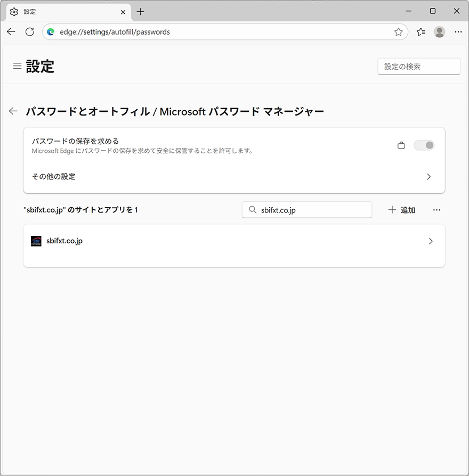Click the briefcase icon beside the password toggle

pyautogui.click(x=401, y=145)
